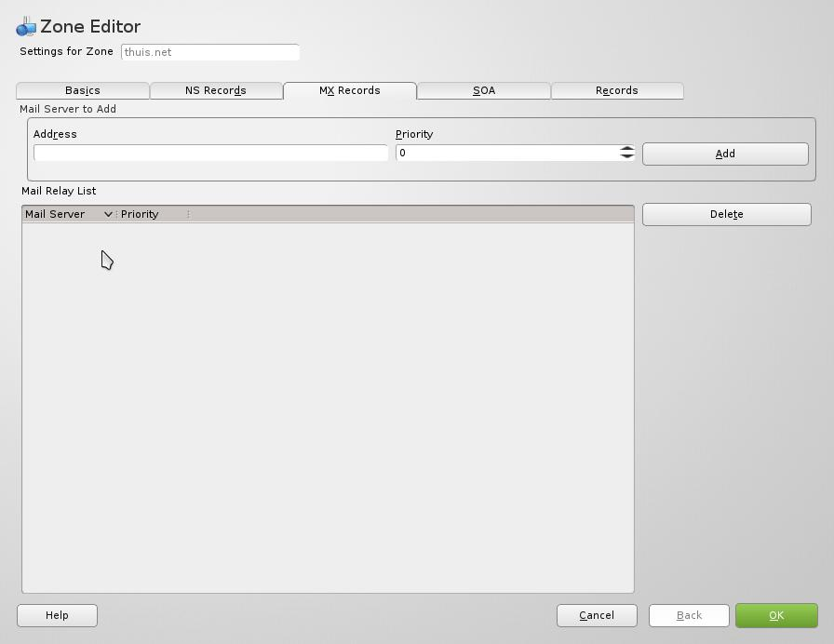Select the MX Records tab
834x644 pixels.
click(350, 90)
